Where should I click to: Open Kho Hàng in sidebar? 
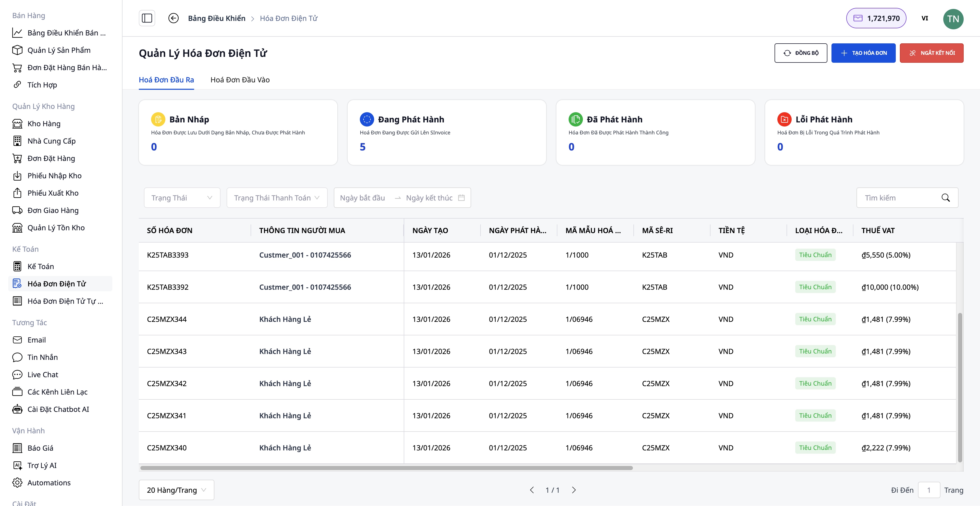click(x=44, y=123)
